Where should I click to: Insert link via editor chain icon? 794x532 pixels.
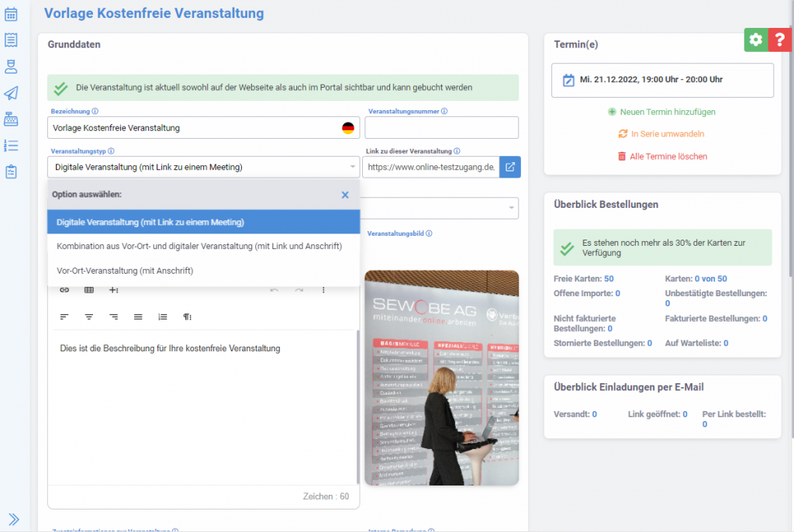pyautogui.click(x=64, y=290)
